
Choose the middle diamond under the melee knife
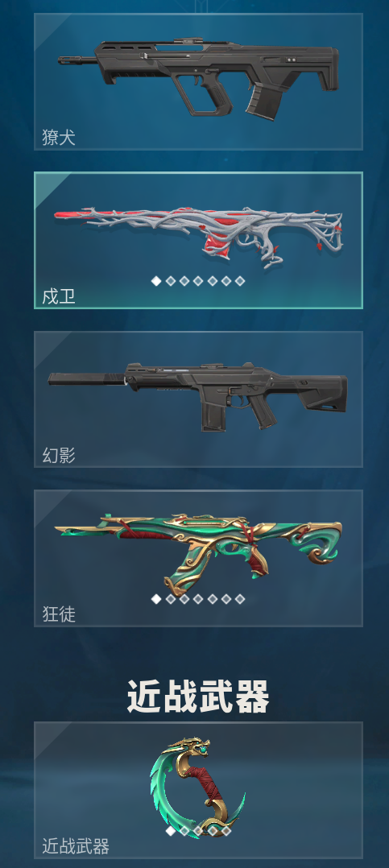[x=198, y=831]
